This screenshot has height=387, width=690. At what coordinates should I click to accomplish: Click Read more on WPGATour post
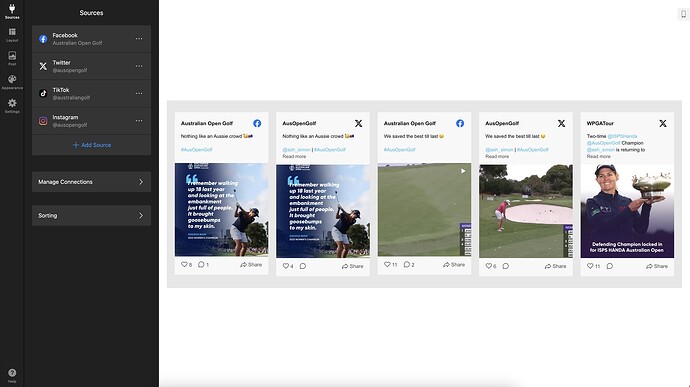point(598,156)
